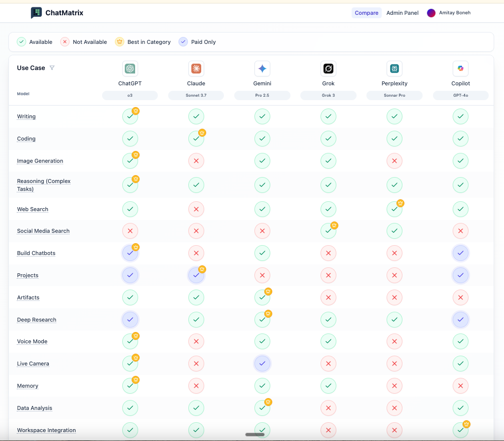Click the Reasoning (Complex Tasks) link

[44, 185]
